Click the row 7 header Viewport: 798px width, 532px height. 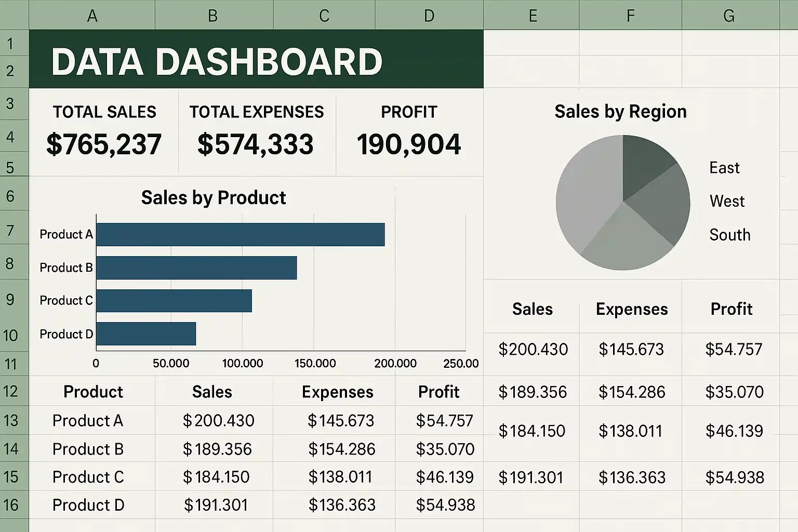point(10,230)
